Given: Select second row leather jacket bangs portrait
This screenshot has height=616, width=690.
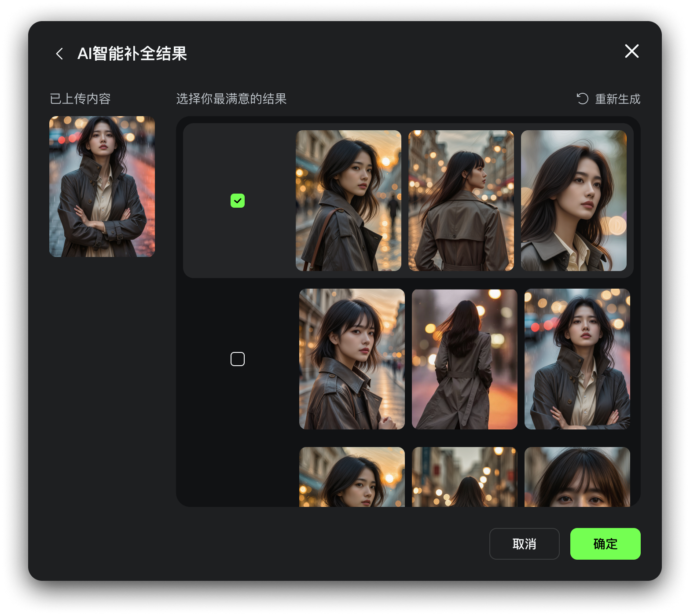Looking at the screenshot, I should (352, 359).
